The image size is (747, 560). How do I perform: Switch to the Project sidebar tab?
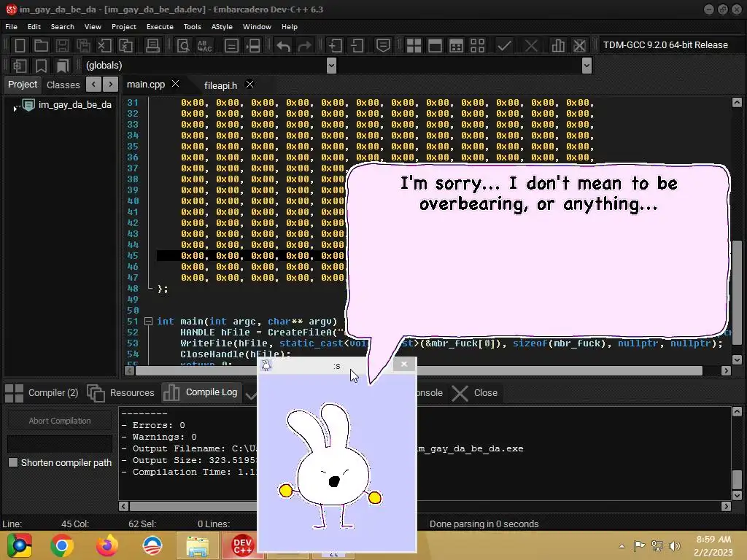click(23, 85)
